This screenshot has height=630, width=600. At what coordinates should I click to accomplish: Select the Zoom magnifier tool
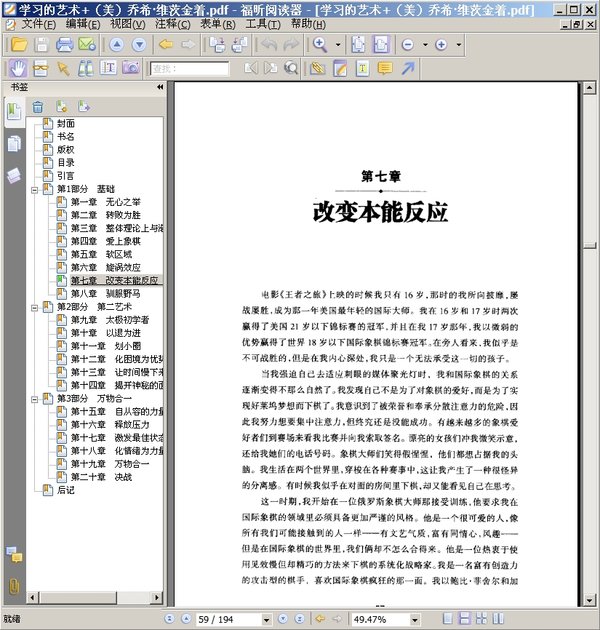pos(320,45)
